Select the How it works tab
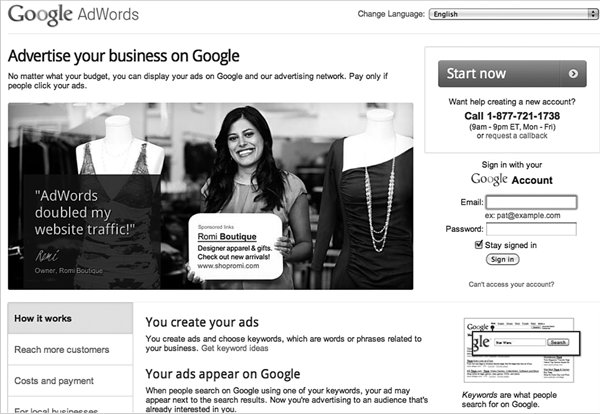This screenshot has height=414, width=600. [x=70, y=318]
